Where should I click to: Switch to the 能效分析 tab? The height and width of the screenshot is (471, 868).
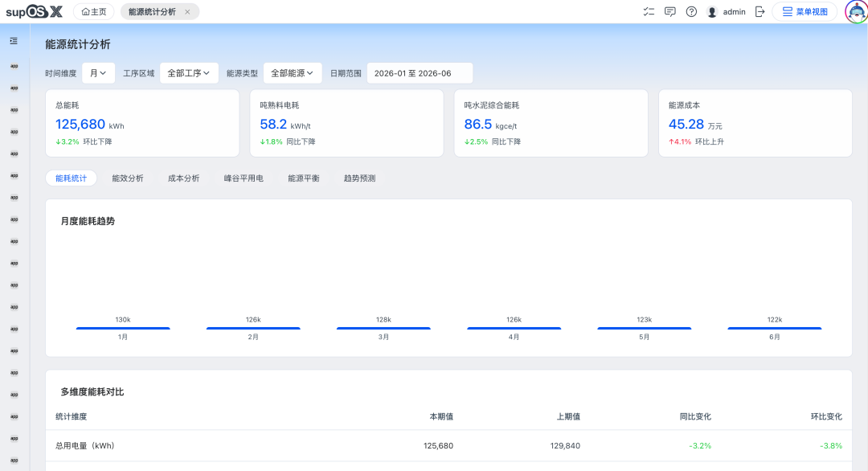pyautogui.click(x=128, y=178)
